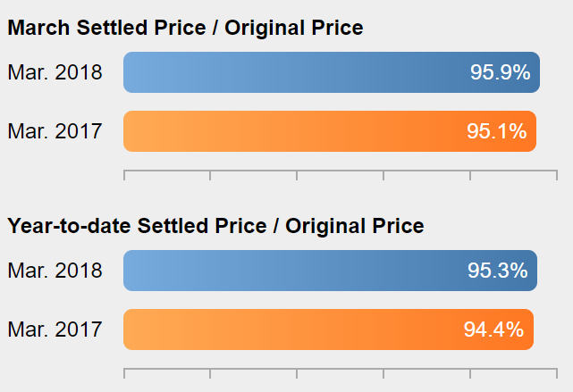This screenshot has width=573, height=392.
Task: Click the orange year-to-date 94.4% bar
Action: click(328, 329)
